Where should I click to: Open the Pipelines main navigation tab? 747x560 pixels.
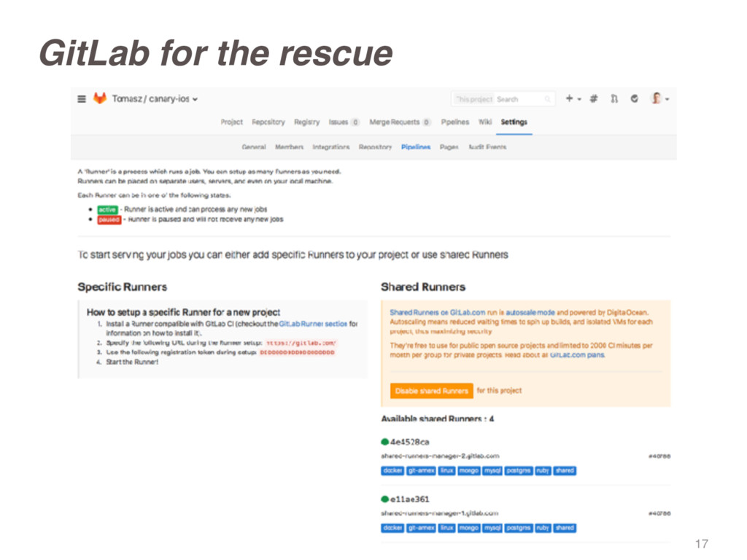(455, 122)
